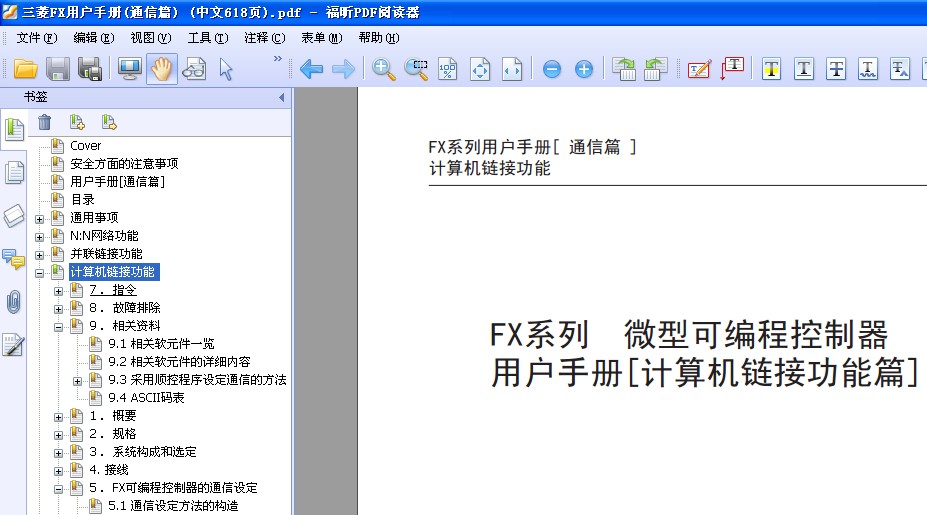Click the round plus zoom button
Screen dimensions: 927x515
tap(584, 69)
